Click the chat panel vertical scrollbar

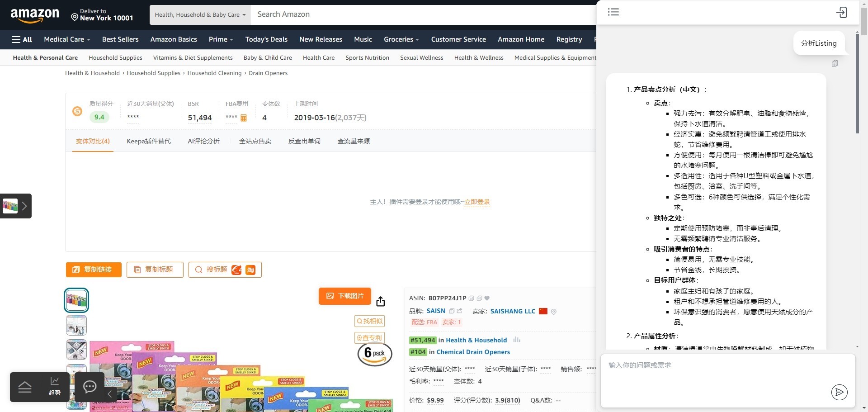[x=857, y=84]
